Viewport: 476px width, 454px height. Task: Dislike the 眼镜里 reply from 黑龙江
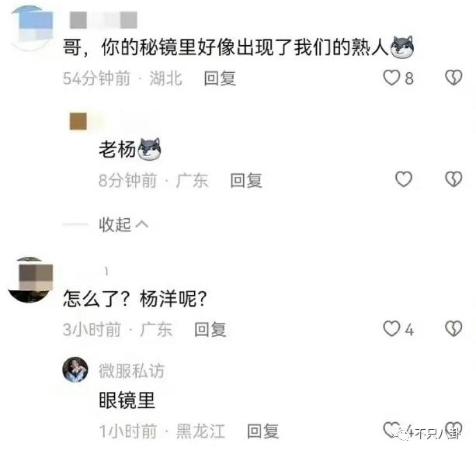[453, 430]
